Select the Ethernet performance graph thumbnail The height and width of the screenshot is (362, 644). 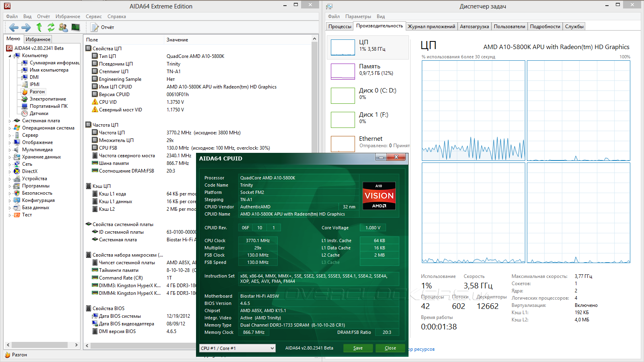343,144
